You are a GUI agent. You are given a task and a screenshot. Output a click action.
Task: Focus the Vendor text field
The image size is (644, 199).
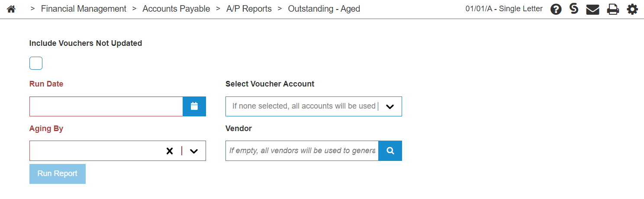point(302,151)
